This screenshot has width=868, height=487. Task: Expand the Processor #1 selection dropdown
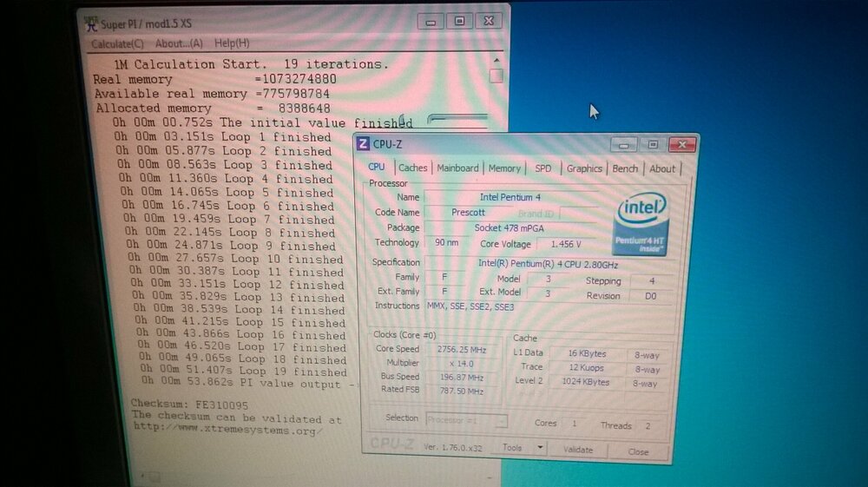point(501,421)
